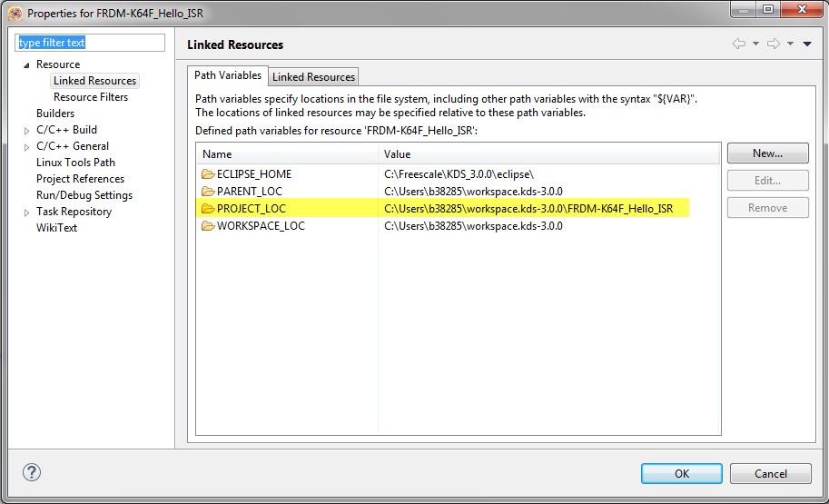
Task: Expand the Task Repository node
Action: pyautogui.click(x=26, y=212)
